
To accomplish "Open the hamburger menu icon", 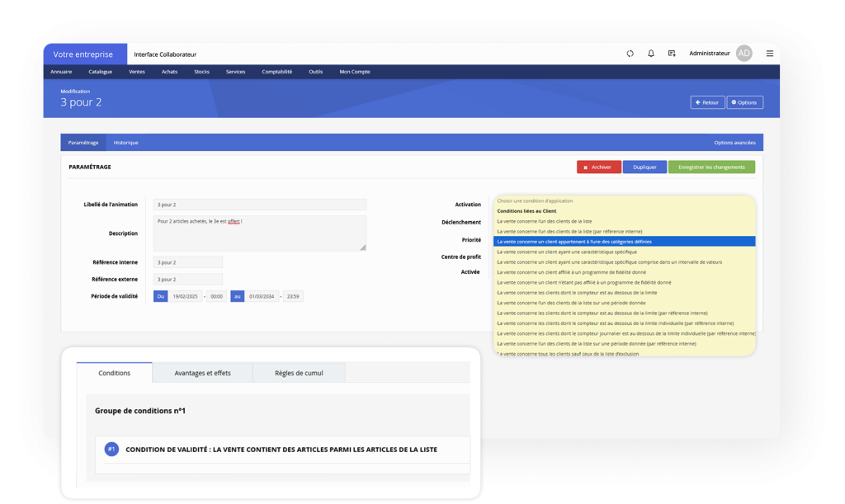I will pyautogui.click(x=769, y=54).
